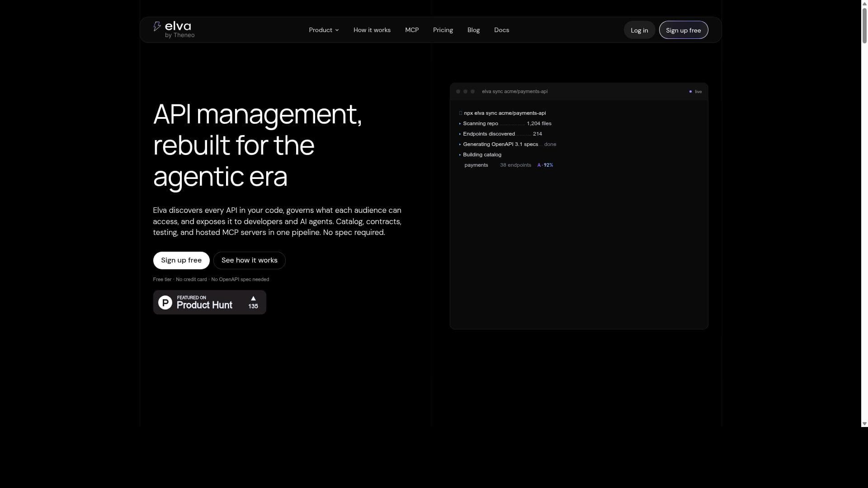Click the See how it works button
Screen dimensions: 868x488
[250, 260]
